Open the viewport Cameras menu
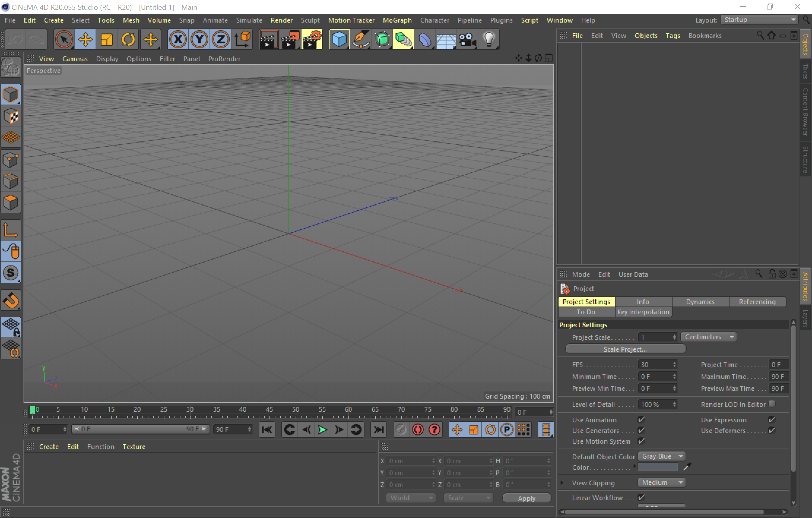Viewport: 812px width, 518px height. coord(75,59)
